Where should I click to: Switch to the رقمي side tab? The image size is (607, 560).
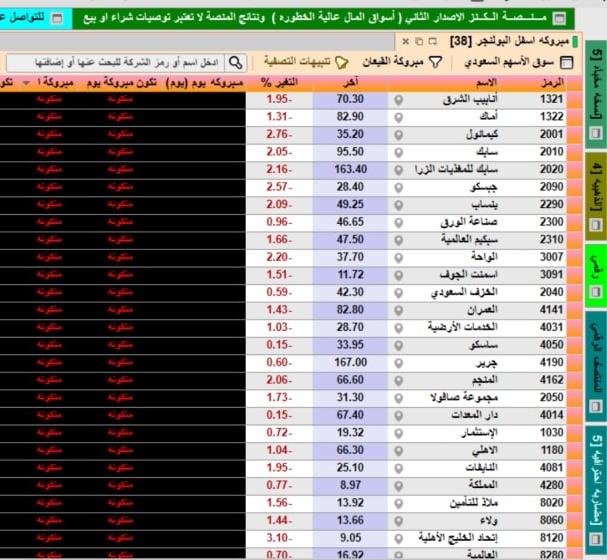pyautogui.click(x=596, y=276)
